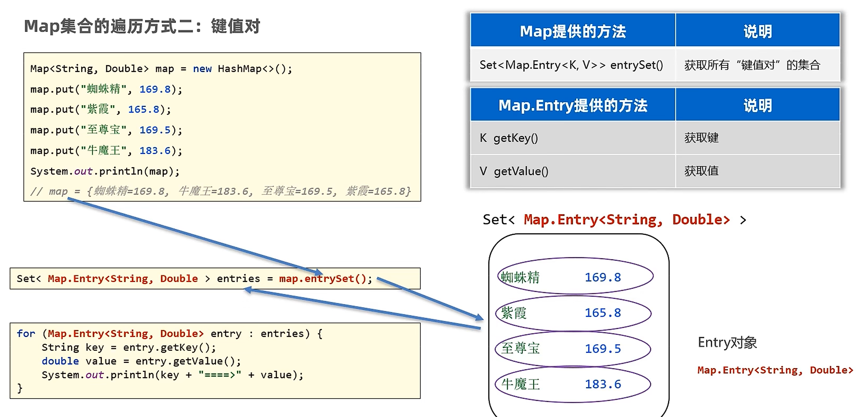
Task: Select the 'V getValue()' table row
Action: [x=514, y=171]
